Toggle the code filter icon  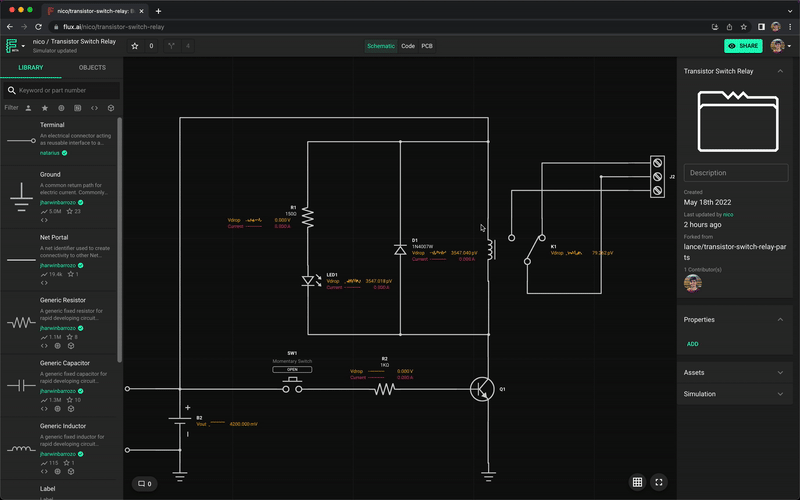pos(94,108)
